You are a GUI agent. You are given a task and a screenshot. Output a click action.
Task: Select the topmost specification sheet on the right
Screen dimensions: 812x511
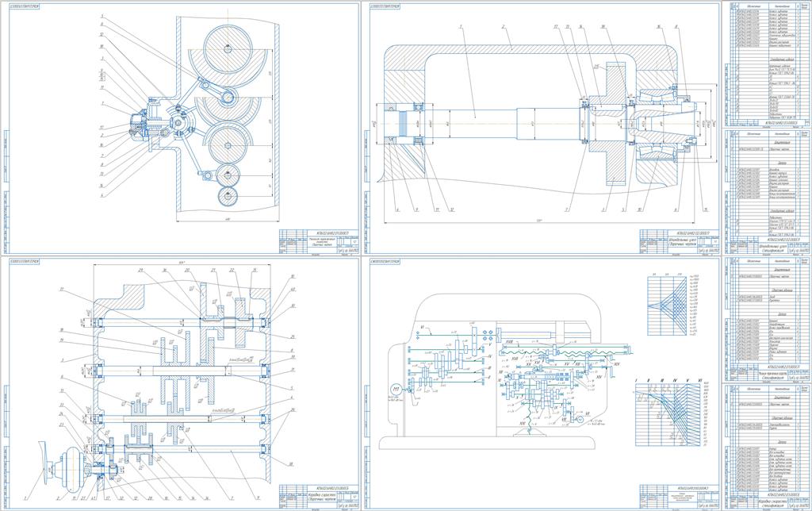(x=767, y=63)
